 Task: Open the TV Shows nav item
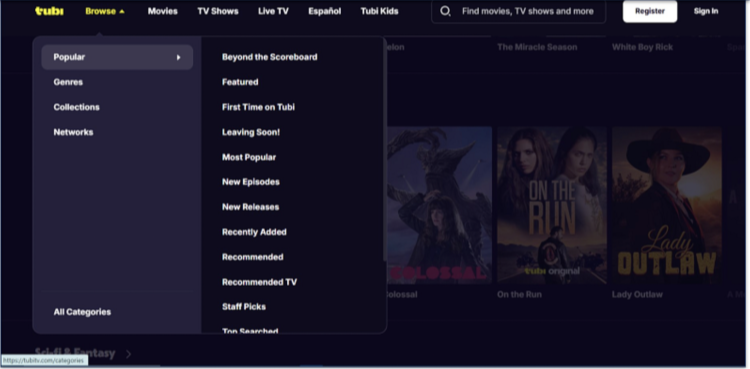(x=218, y=11)
